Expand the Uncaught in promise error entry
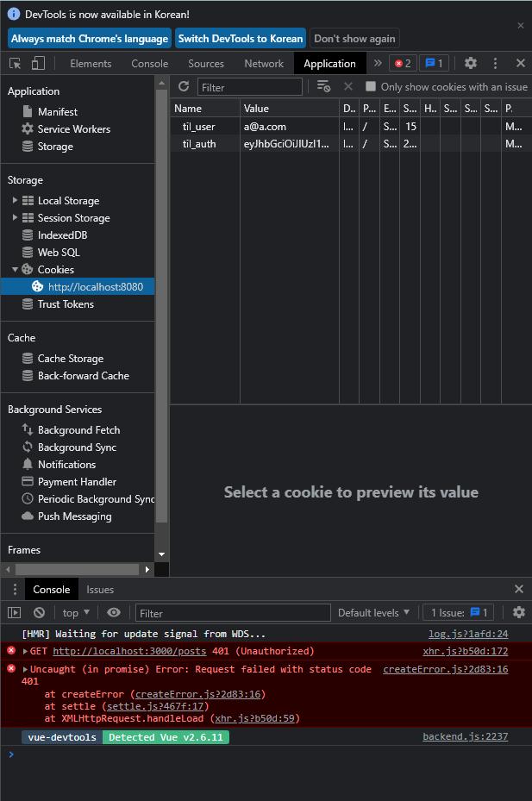 coord(25,669)
